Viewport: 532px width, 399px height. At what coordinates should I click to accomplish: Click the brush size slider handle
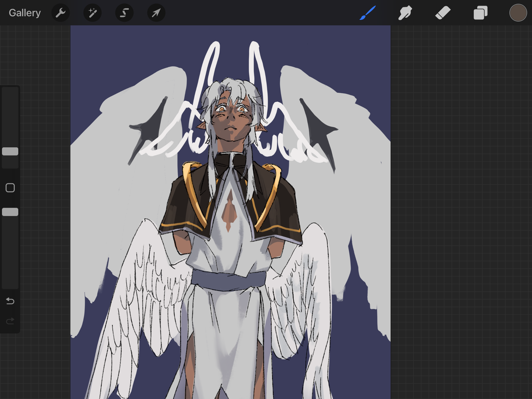[x=10, y=151]
